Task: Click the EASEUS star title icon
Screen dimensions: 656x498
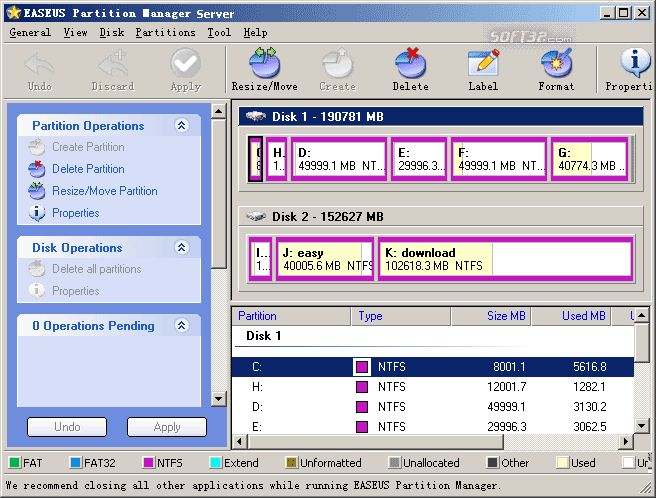Action: 13,13
